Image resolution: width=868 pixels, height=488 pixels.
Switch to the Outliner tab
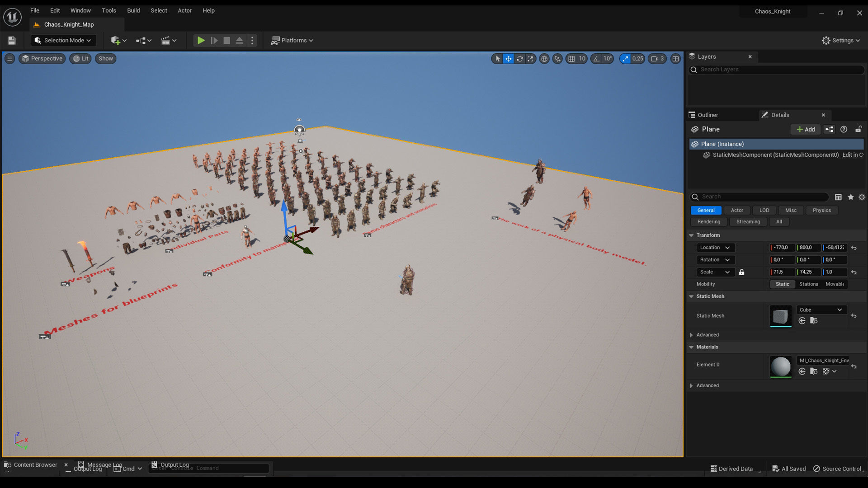(x=707, y=115)
